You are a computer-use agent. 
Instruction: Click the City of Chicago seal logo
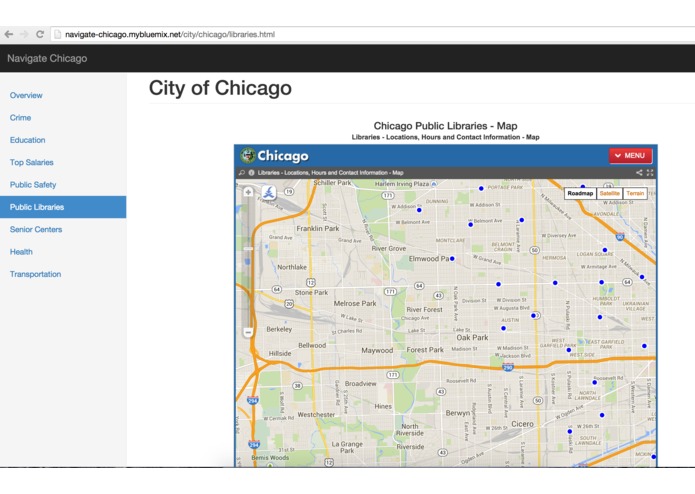tap(248, 156)
